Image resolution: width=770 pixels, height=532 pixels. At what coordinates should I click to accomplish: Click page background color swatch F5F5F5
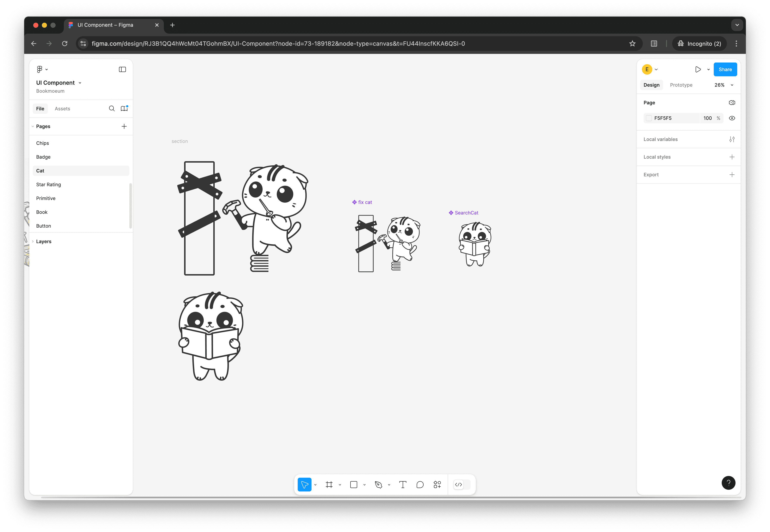click(648, 118)
